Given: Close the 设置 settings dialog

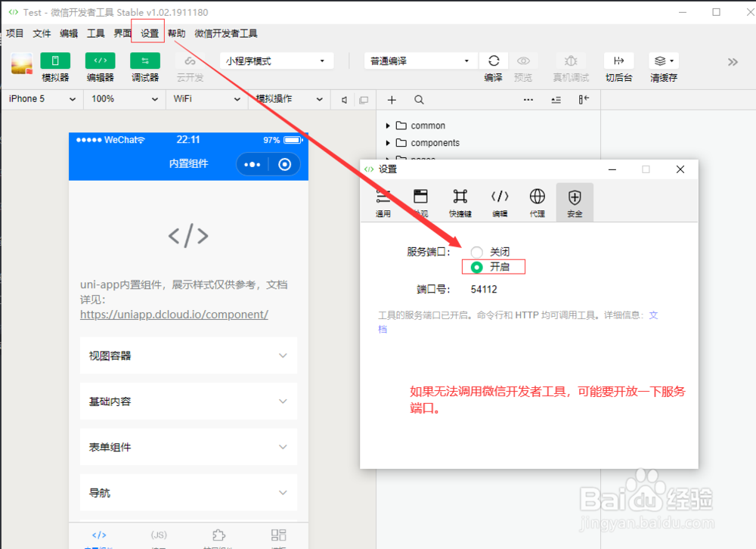Looking at the screenshot, I should (x=680, y=169).
